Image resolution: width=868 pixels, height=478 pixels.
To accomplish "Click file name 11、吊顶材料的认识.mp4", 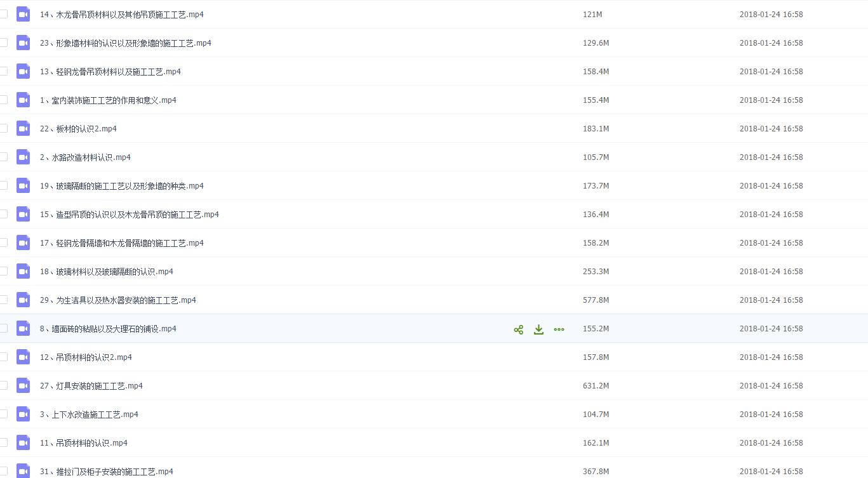I will 84,442.
